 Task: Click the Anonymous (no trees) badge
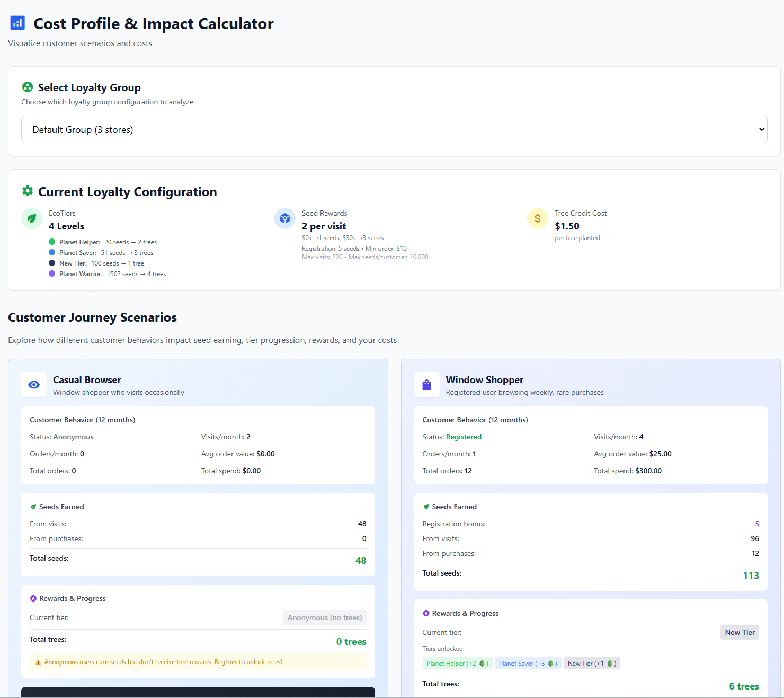coord(325,617)
